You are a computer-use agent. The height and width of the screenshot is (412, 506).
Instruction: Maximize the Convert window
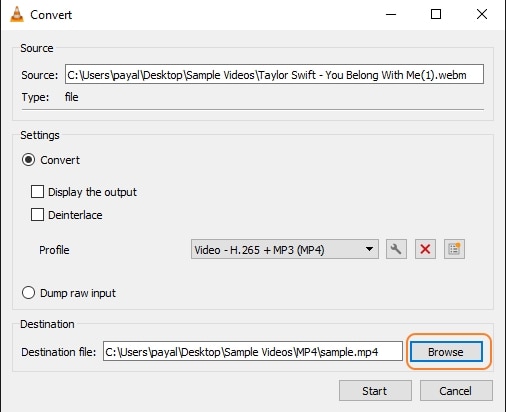pyautogui.click(x=436, y=14)
